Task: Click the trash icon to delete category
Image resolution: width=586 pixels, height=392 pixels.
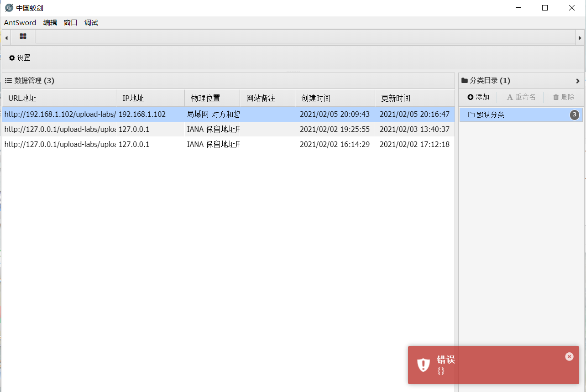Action: click(556, 97)
